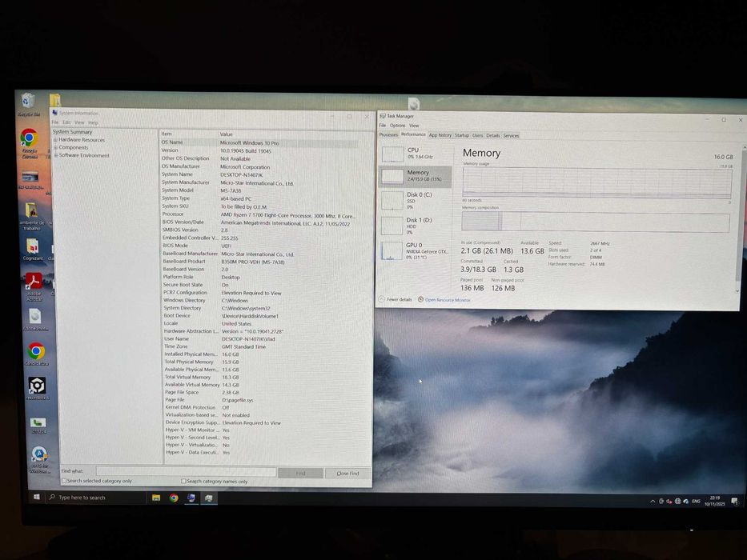The image size is (747, 560).
Task: Toggle 'Search category names only' checkbox
Action: point(183,482)
